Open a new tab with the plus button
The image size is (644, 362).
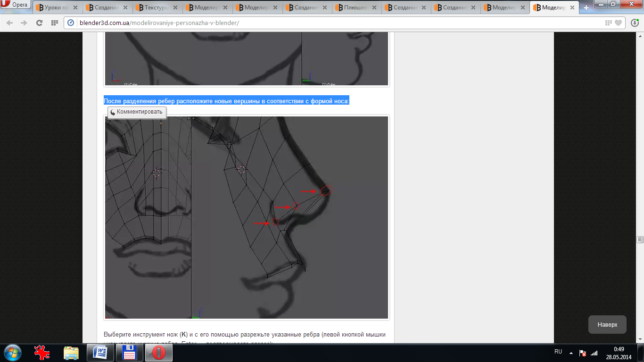click(x=586, y=8)
